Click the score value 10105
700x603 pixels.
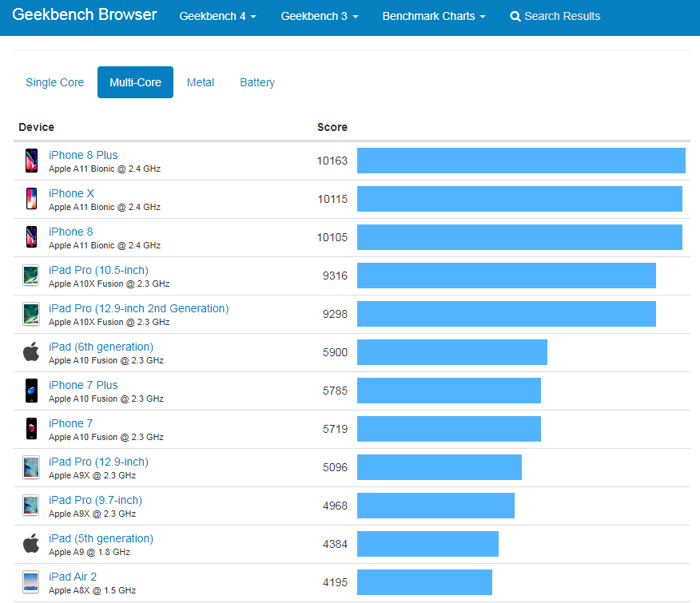pyautogui.click(x=332, y=237)
